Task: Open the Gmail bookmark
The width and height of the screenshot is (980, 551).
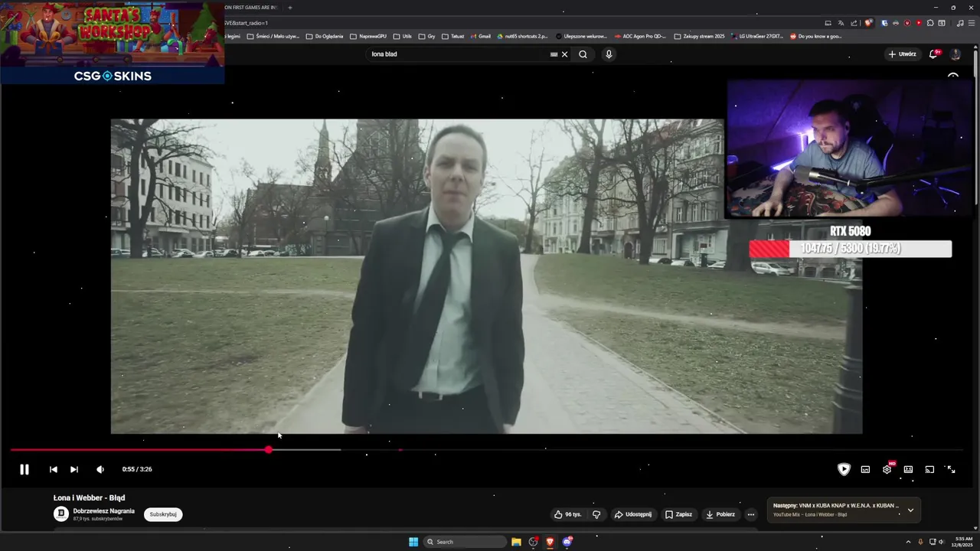Action: 480,36
